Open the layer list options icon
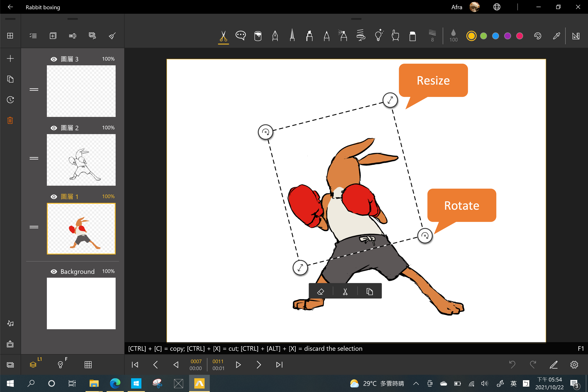 click(33, 36)
